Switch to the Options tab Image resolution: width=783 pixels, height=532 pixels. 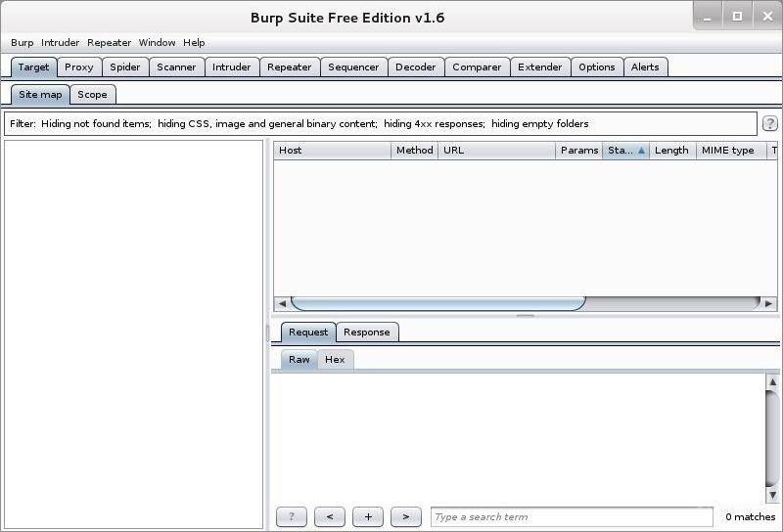597,66
